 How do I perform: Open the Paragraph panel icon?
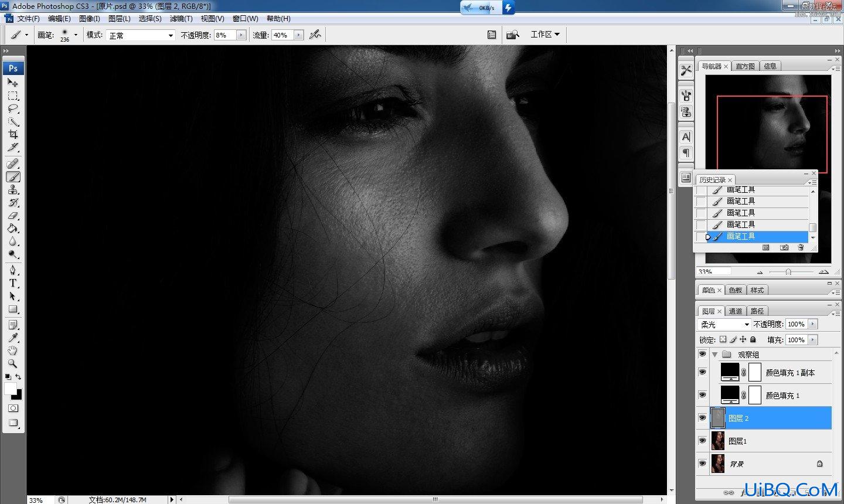tap(686, 153)
